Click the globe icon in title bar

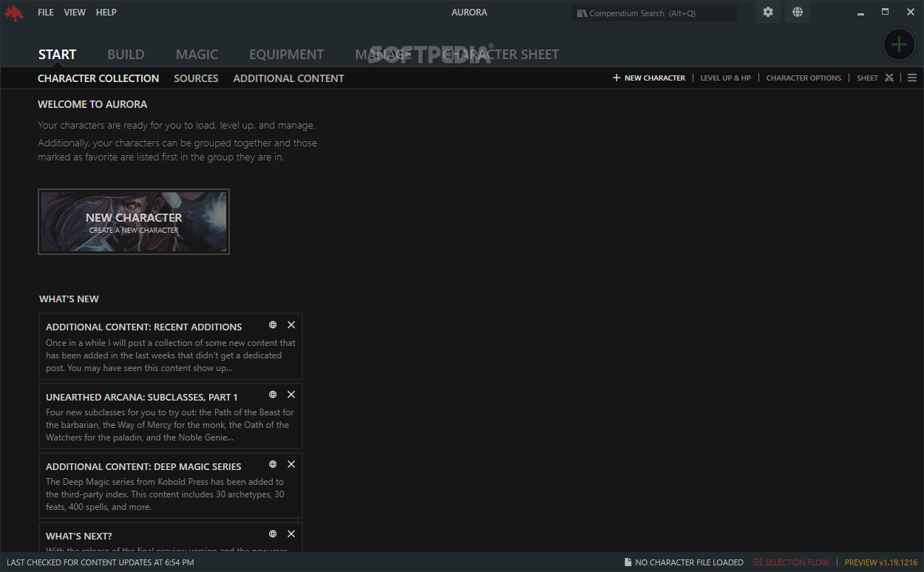pos(798,13)
